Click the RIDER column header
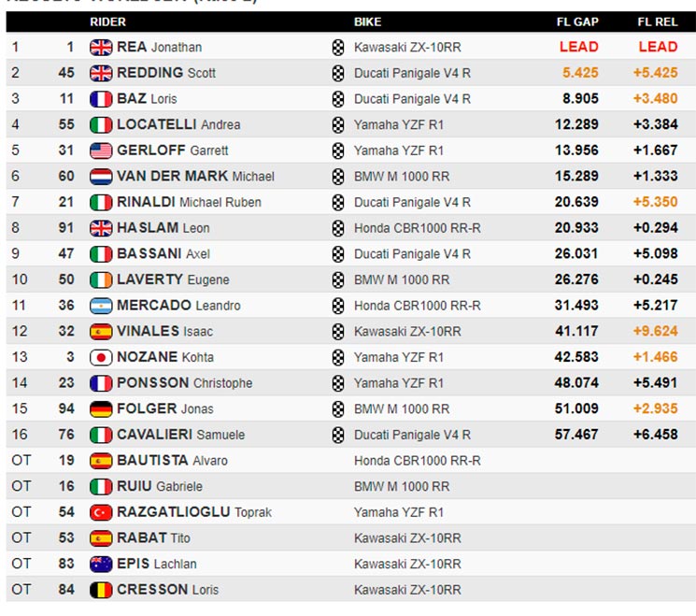 107,21
